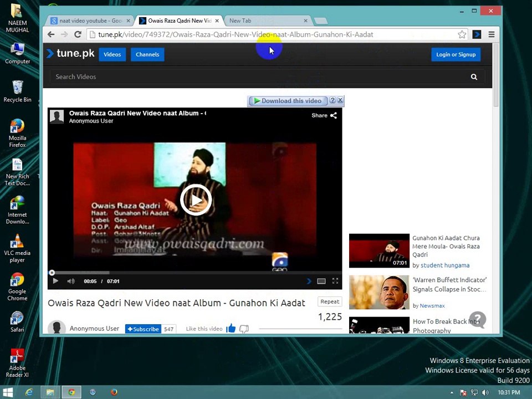Click the like ratio bar
The width and height of the screenshot is (532, 399).
[x=300, y=329]
